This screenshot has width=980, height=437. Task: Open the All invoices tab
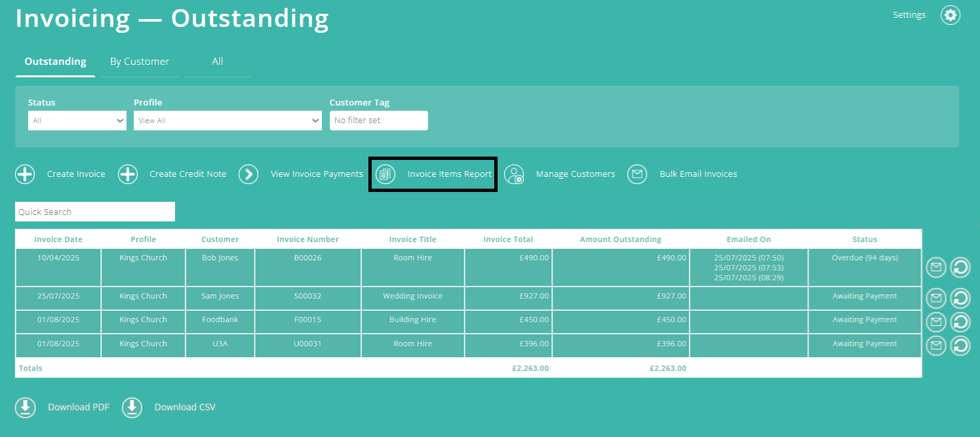217,61
